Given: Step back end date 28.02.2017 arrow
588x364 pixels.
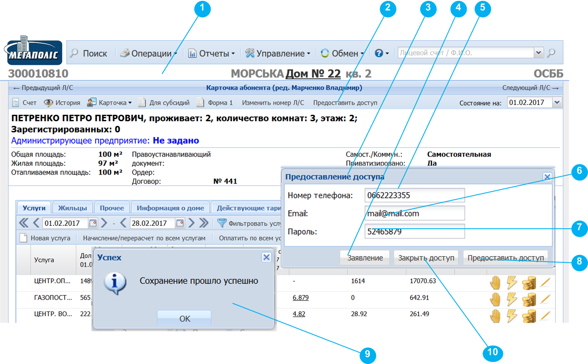Looking at the screenshot, I should point(124,223).
